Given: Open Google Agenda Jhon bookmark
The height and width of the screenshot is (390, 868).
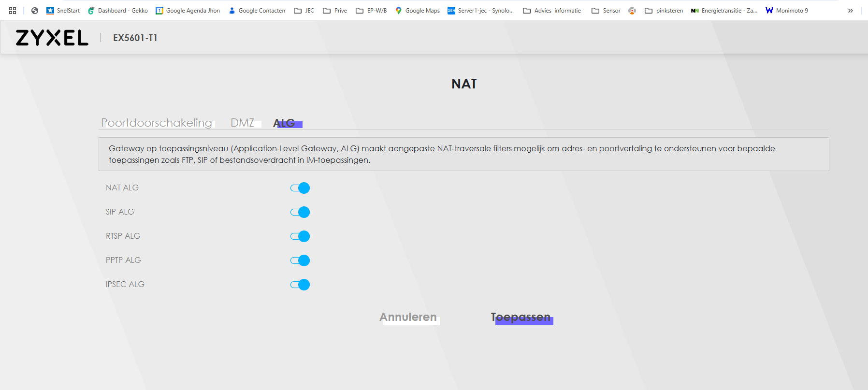Looking at the screenshot, I should [188, 11].
